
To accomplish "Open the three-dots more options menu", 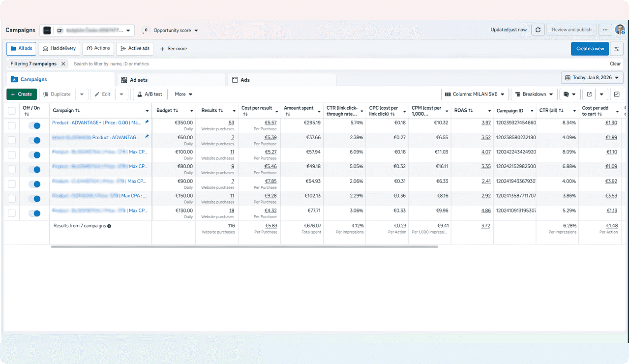I will (x=605, y=30).
